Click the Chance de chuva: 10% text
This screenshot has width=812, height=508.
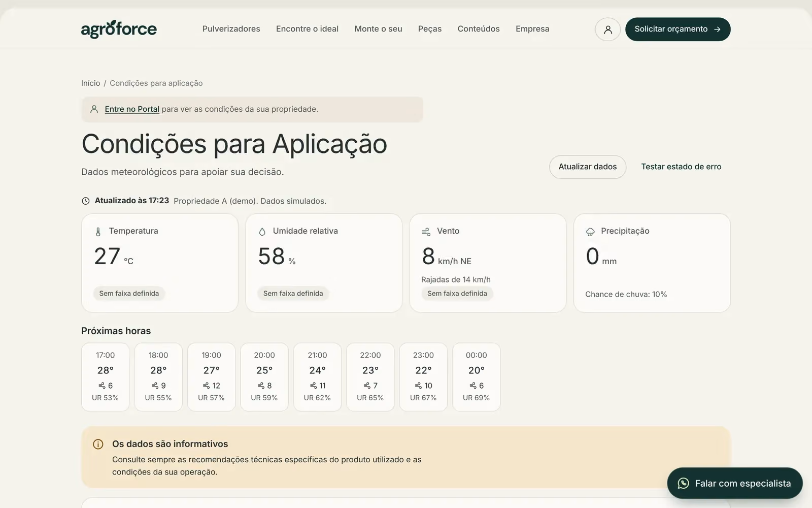point(626,294)
